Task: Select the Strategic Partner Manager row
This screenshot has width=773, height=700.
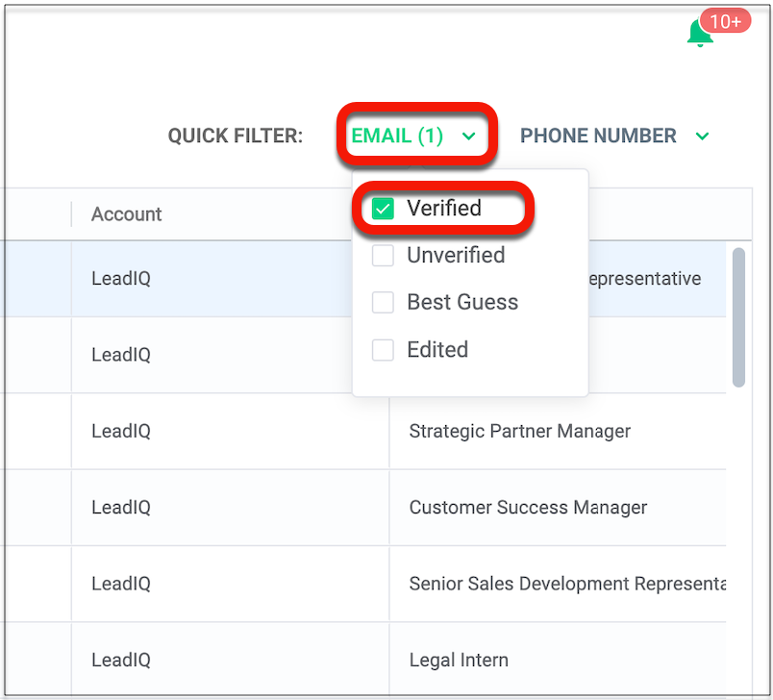Action: pyautogui.click(x=519, y=431)
